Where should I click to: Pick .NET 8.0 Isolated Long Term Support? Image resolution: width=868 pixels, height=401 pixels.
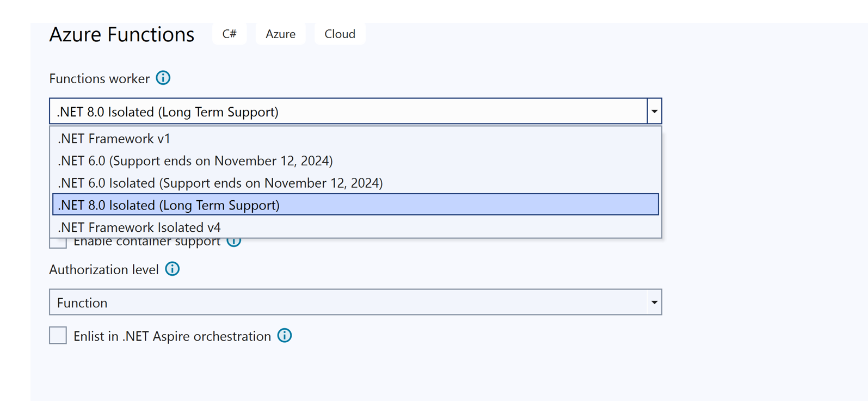click(355, 205)
